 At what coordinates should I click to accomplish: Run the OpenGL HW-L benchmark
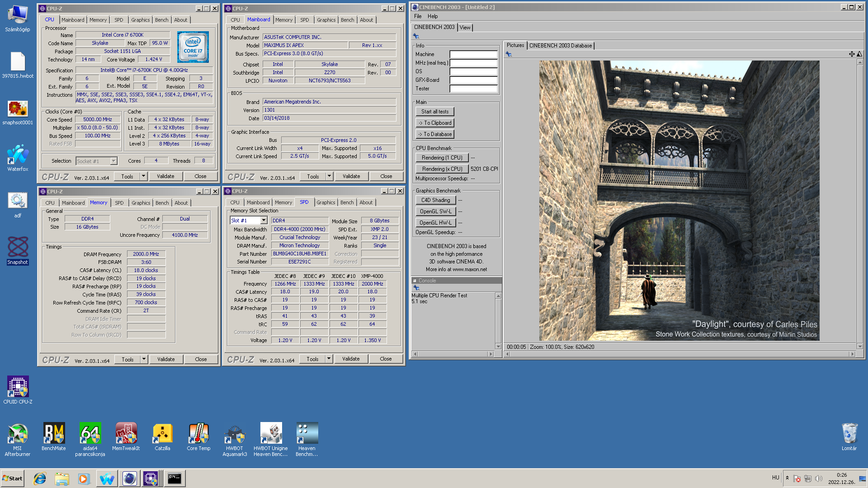pos(435,223)
